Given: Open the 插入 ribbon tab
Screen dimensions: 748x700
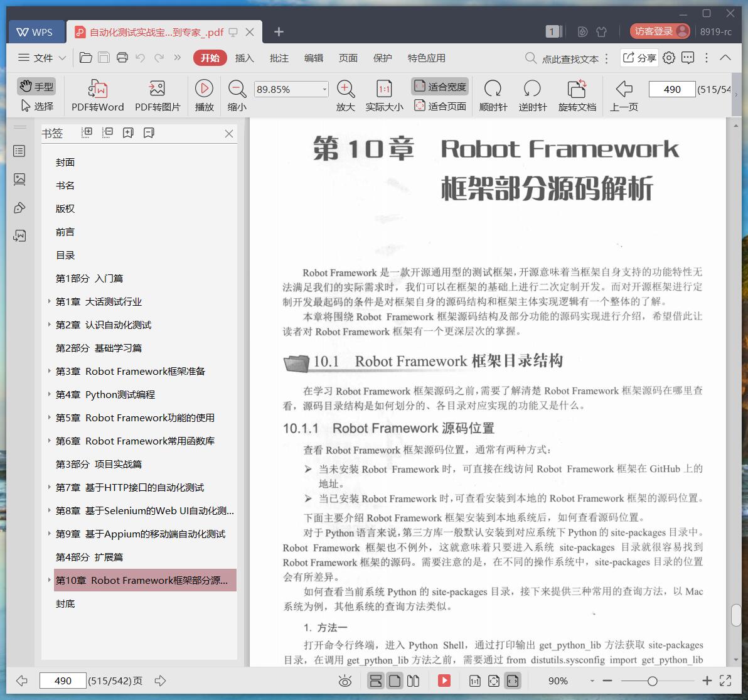Looking at the screenshot, I should pos(244,58).
